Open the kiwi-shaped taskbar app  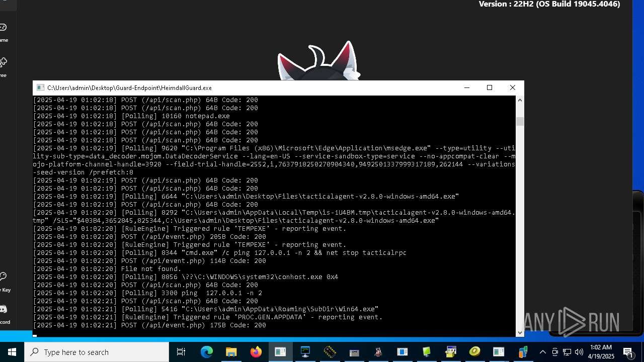475,352
